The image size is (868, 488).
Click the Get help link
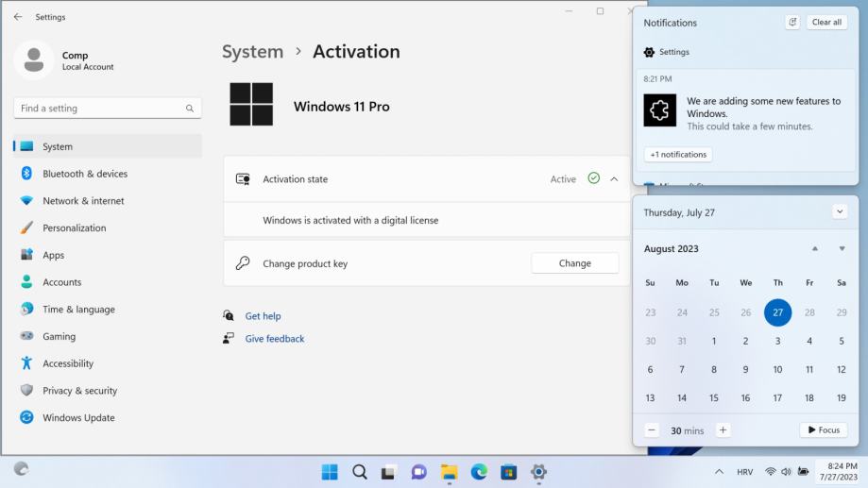click(263, 316)
